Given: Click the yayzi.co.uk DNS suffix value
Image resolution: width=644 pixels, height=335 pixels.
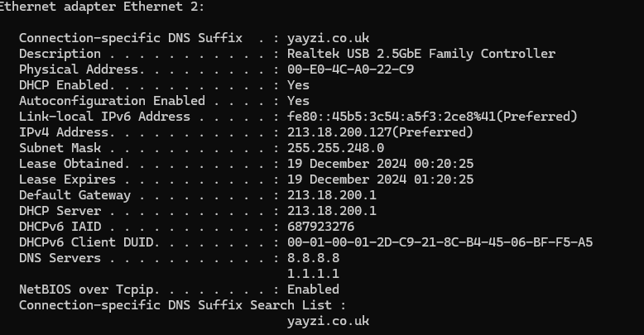Looking at the screenshot, I should 328,38.
